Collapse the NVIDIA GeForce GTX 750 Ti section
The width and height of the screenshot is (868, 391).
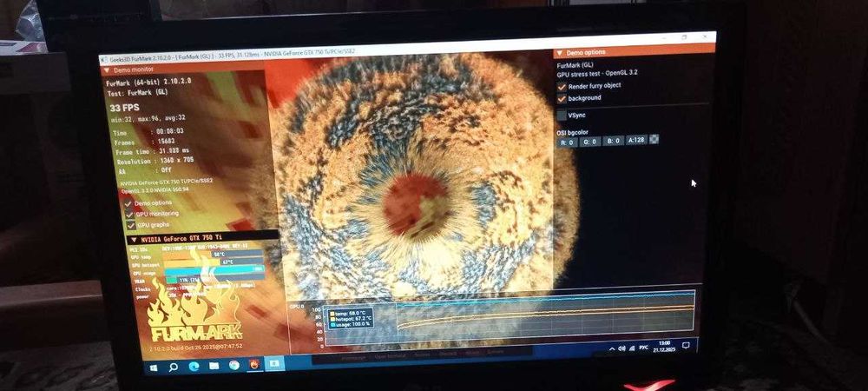coord(134,240)
